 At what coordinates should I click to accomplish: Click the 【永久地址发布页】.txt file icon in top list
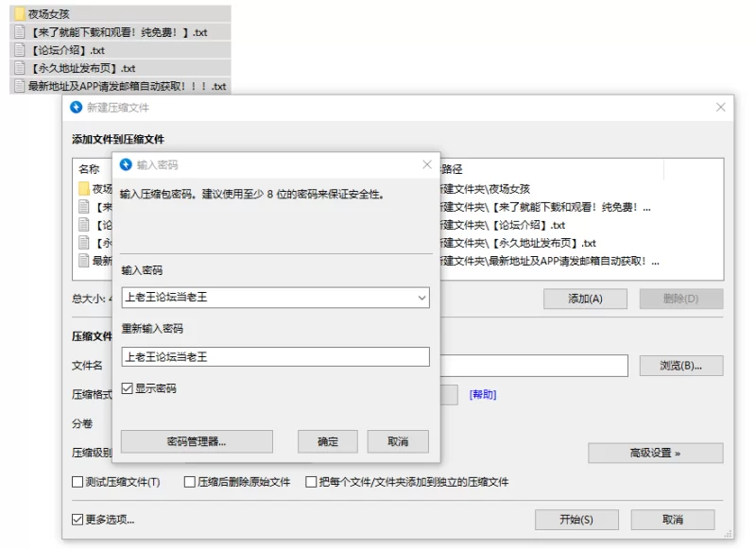point(19,68)
